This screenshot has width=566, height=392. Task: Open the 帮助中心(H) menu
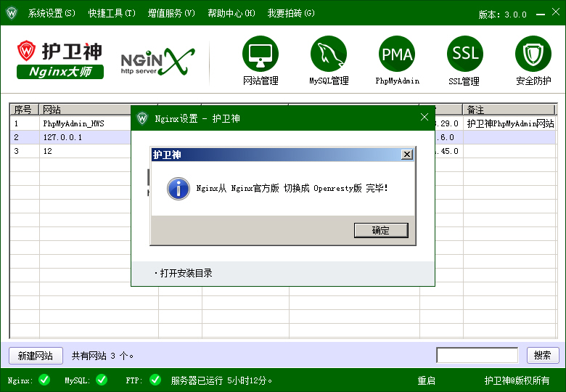(x=231, y=13)
